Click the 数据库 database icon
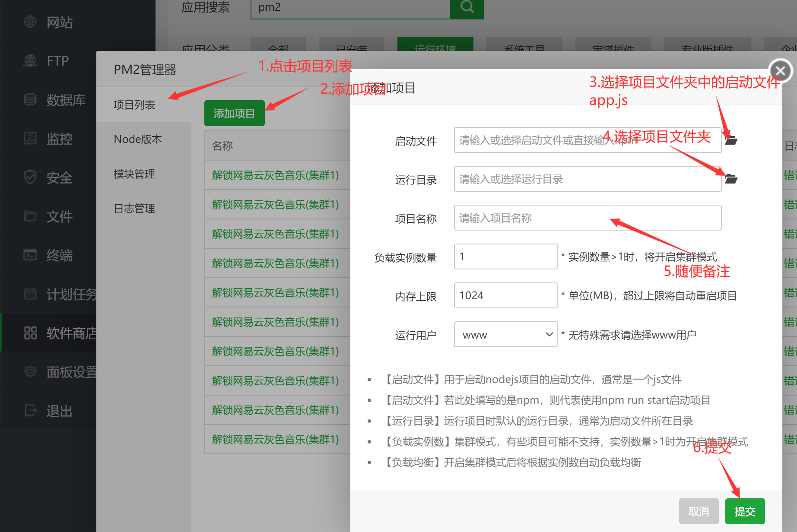This screenshot has width=797, height=532. tap(30, 99)
